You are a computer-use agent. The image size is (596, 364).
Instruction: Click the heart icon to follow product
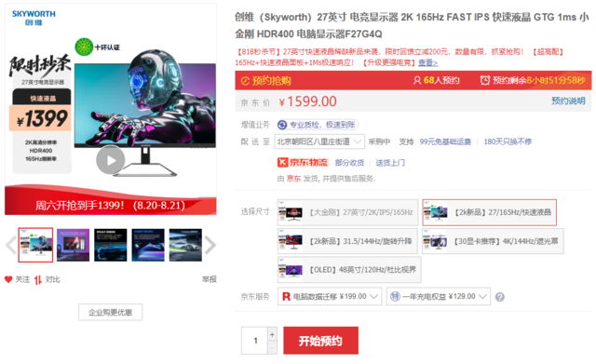coord(8,279)
